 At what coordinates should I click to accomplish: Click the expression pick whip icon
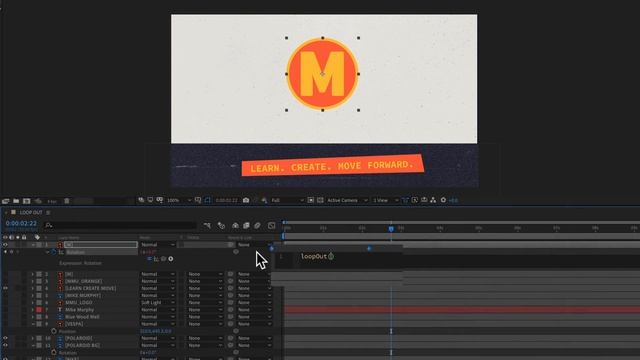coord(163,259)
